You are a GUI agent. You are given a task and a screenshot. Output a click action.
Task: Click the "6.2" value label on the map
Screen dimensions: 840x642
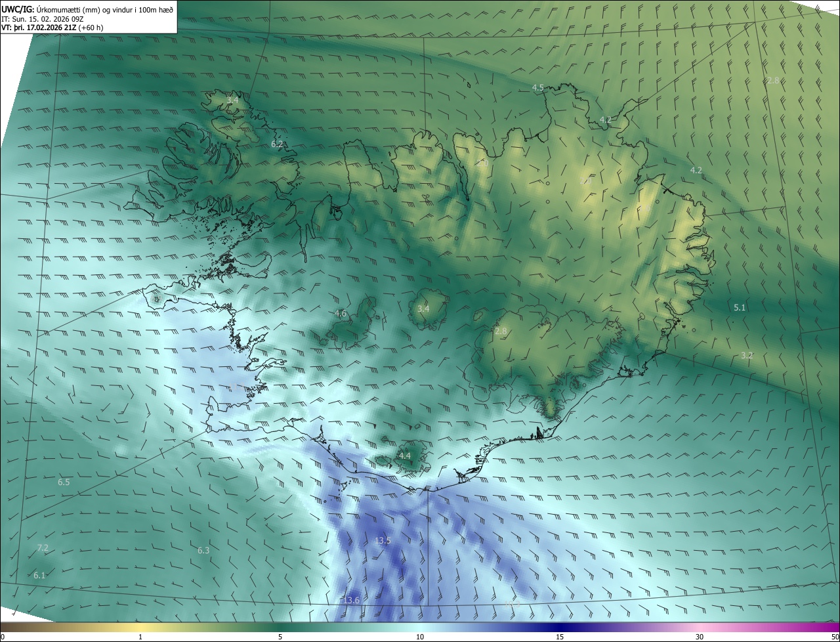click(x=277, y=144)
